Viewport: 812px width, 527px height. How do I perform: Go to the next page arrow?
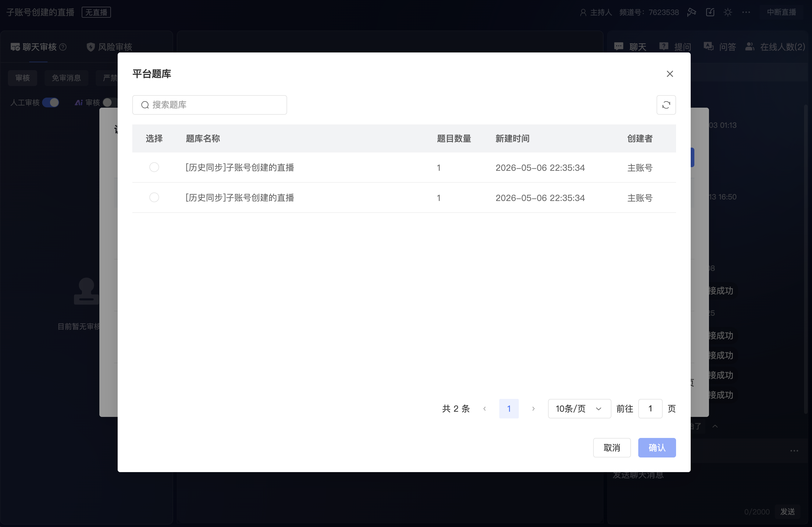point(533,409)
